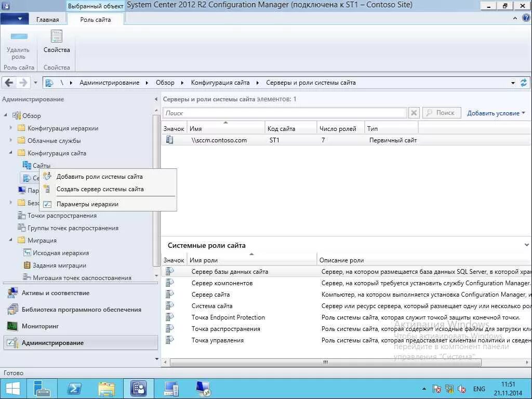Select the \\sccm.contoso.com server row
Screen dimensions: 532x399
(x=347, y=140)
